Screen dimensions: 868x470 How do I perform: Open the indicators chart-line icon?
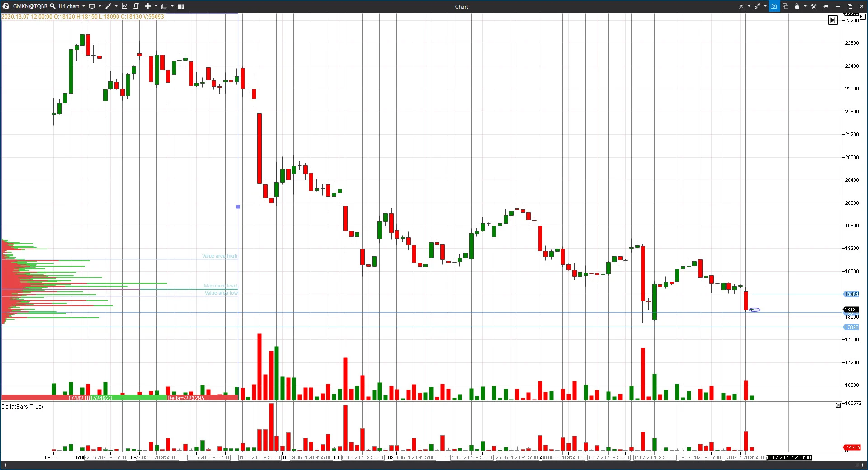point(124,6)
